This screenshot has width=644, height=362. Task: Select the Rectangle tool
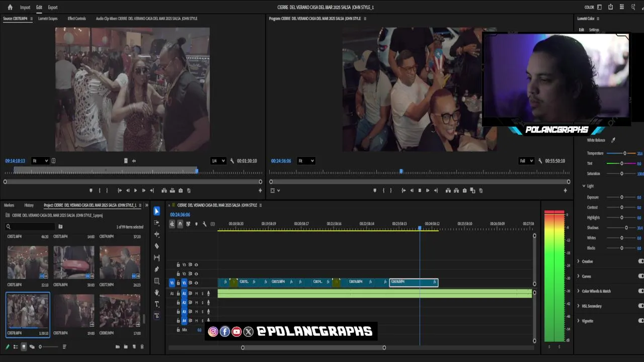click(156, 281)
